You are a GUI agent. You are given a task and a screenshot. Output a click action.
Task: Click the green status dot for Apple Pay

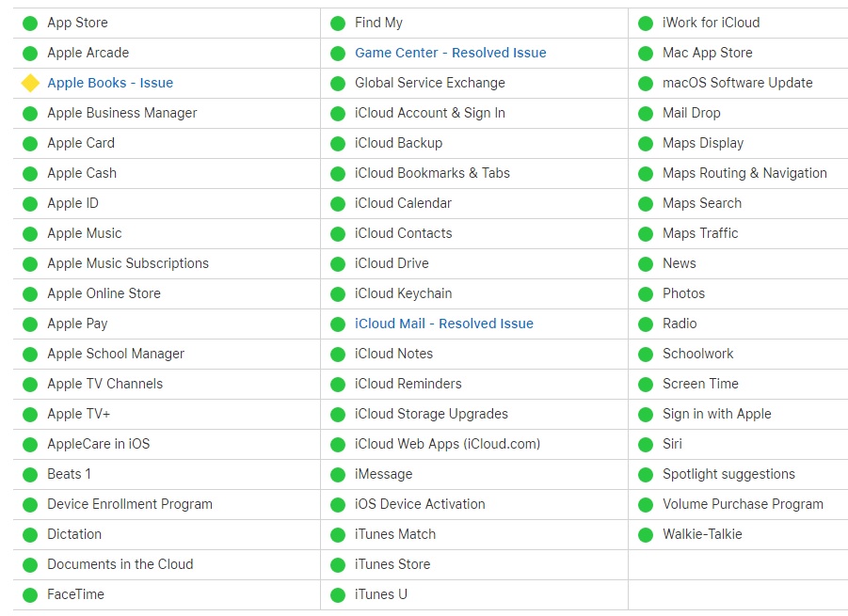tap(30, 324)
